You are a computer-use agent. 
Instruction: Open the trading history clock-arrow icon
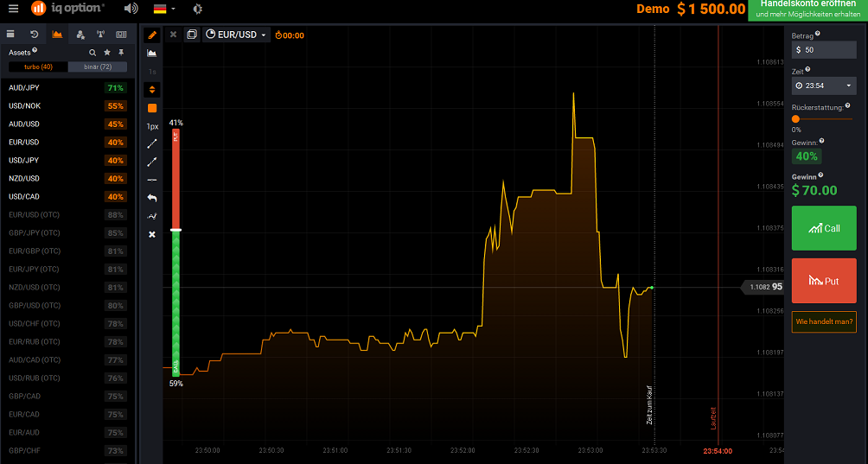point(34,35)
